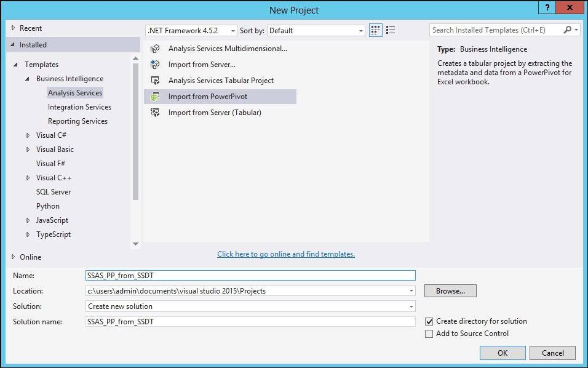Click the Business Intelligence tree label
Viewport: 588px width, 368px height.
(x=70, y=79)
